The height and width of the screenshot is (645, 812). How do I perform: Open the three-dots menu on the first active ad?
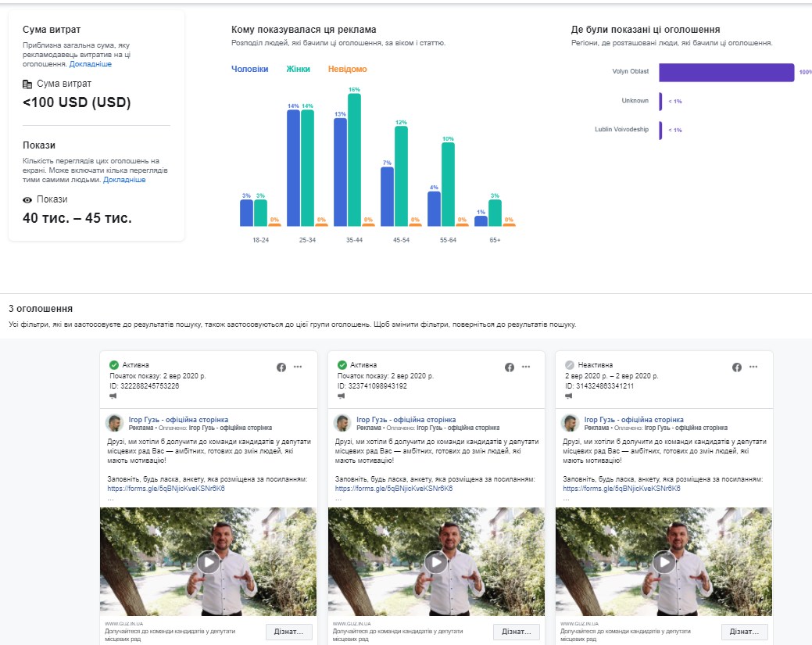[x=298, y=367]
